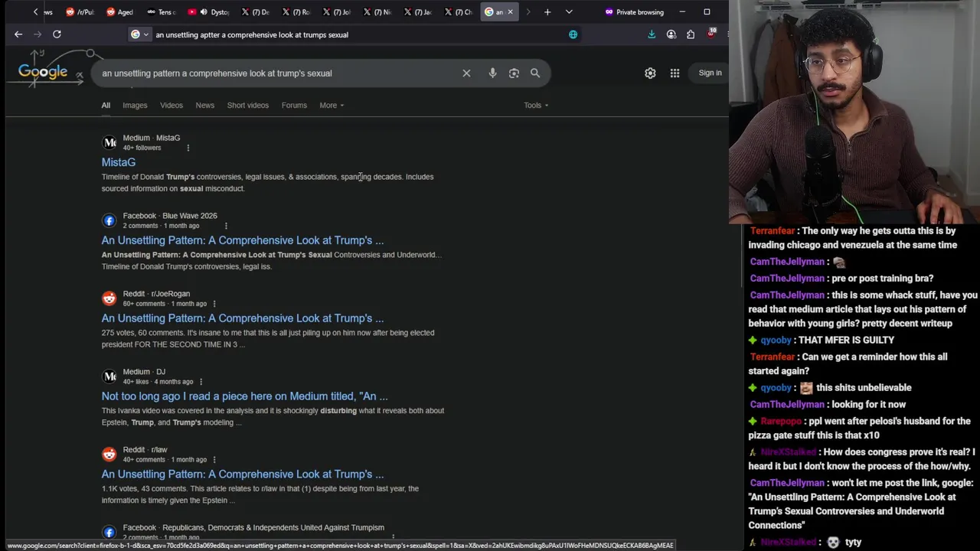This screenshot has width=980, height=551.
Task: Switch to Videos results
Action: click(x=171, y=106)
